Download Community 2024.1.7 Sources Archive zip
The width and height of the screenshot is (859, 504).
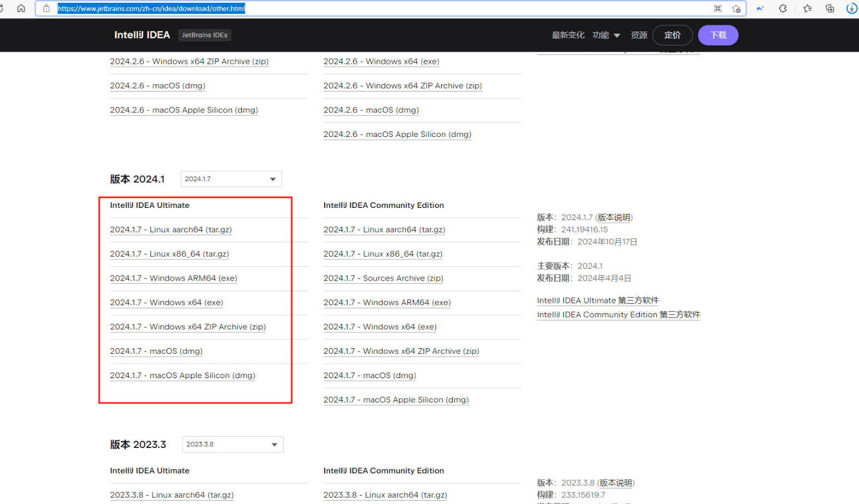(383, 278)
